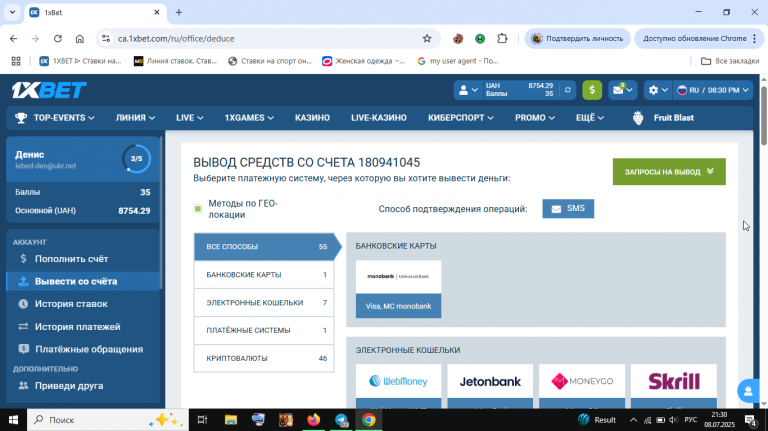Open the Все закладки folder

(730, 61)
